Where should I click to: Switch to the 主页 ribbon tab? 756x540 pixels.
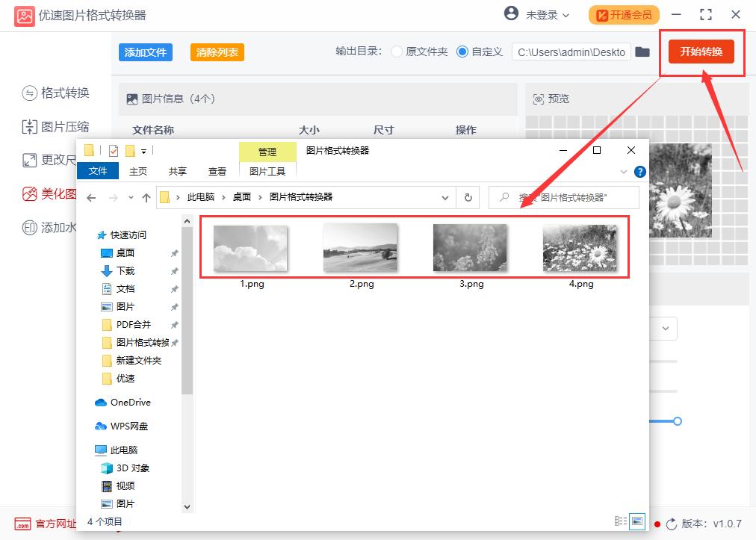137,170
